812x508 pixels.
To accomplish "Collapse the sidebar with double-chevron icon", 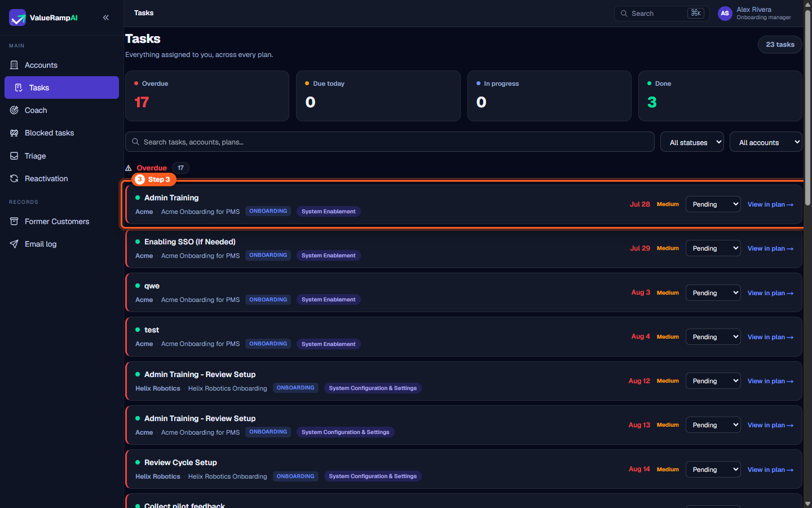I will [x=106, y=17].
